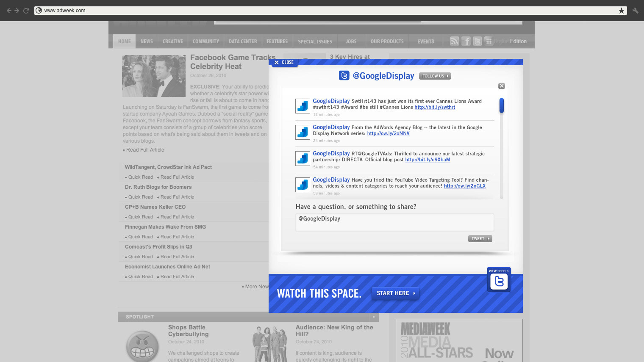The height and width of the screenshot is (362, 644).
Task: Open Finnegan Makes Wake From SMG headline
Action: coord(165,227)
